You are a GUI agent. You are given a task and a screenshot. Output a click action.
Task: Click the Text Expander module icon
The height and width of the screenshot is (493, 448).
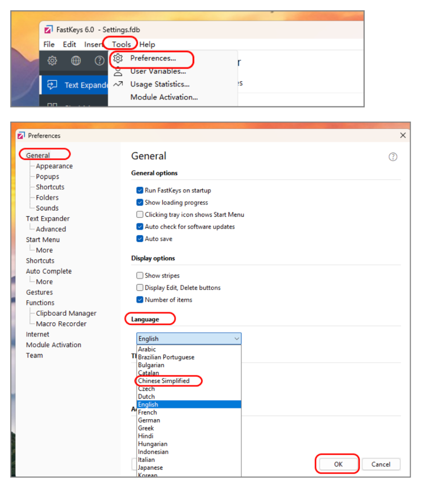point(52,85)
